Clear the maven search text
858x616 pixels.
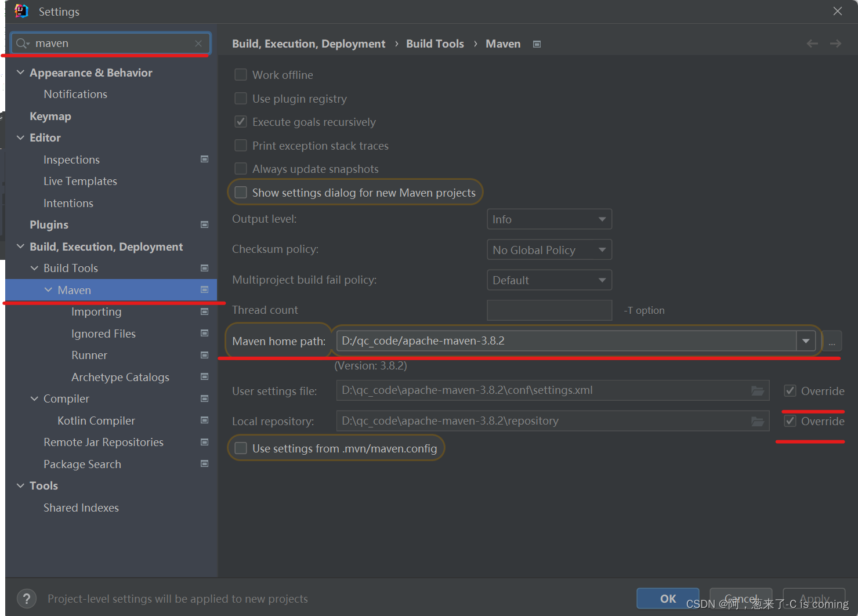[198, 44]
